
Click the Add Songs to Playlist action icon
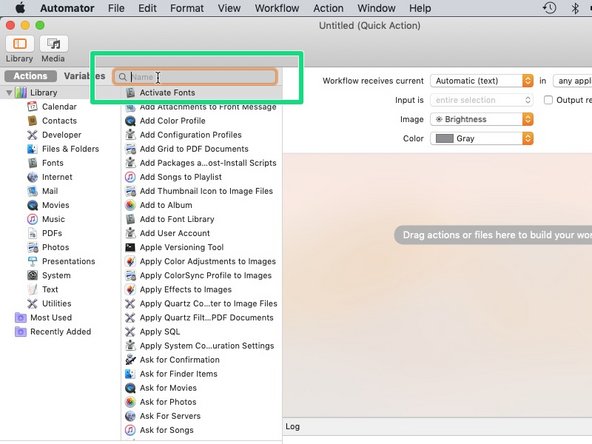point(130,177)
